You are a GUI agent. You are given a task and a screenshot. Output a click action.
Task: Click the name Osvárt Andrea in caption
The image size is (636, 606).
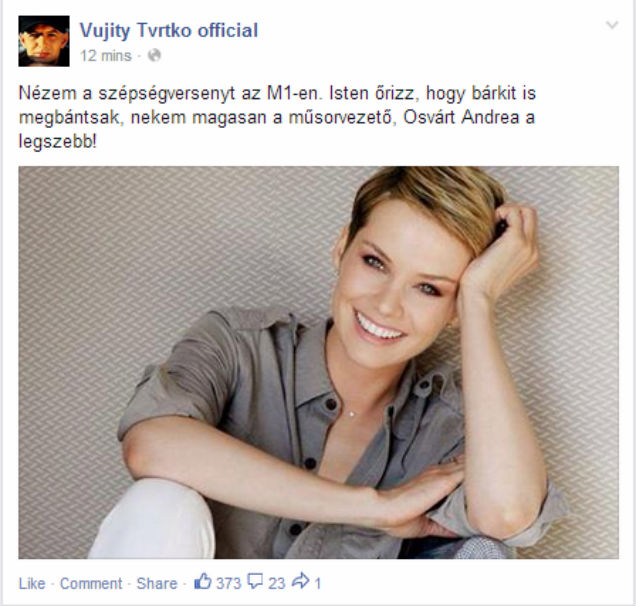[462, 117]
